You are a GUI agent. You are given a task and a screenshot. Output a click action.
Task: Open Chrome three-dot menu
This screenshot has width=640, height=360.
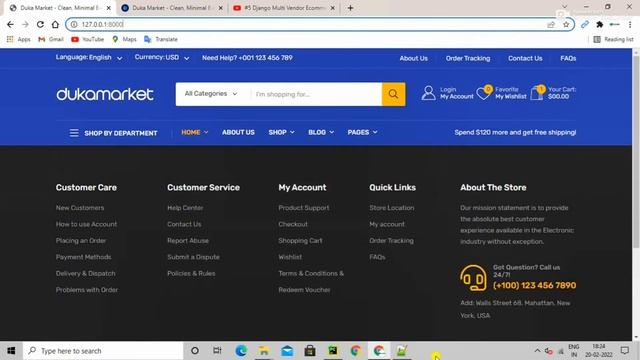tap(630, 24)
